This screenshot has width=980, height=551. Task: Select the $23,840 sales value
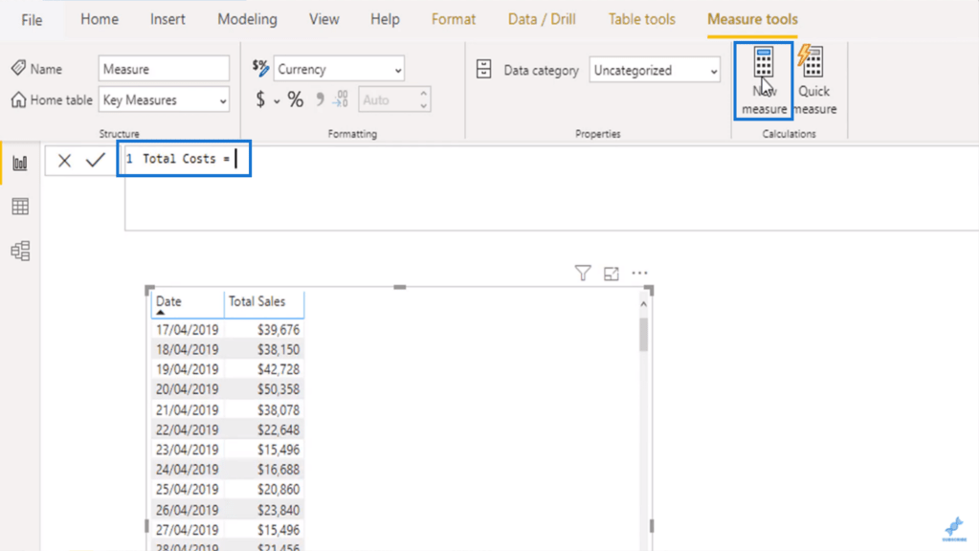pyautogui.click(x=278, y=511)
